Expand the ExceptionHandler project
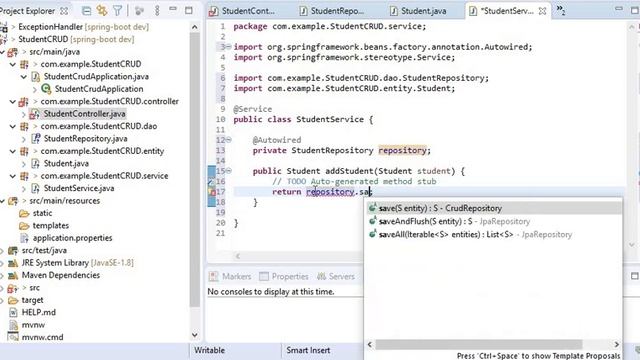The height and width of the screenshot is (360, 640). point(13,27)
